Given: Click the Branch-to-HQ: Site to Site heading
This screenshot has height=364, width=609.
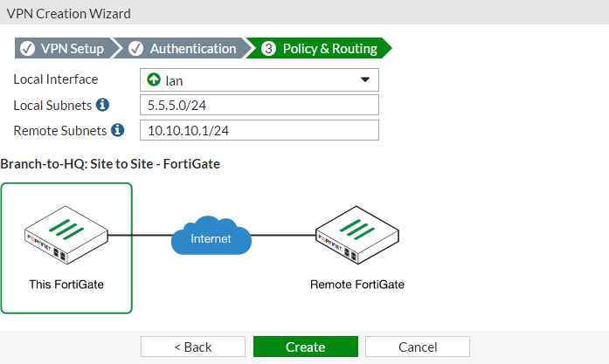Looking at the screenshot, I should tap(110, 164).
